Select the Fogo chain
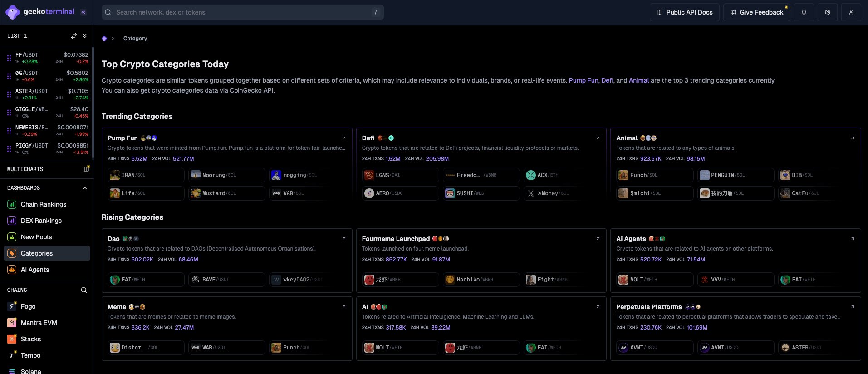Viewport: 868px width, 374px height. click(47, 306)
